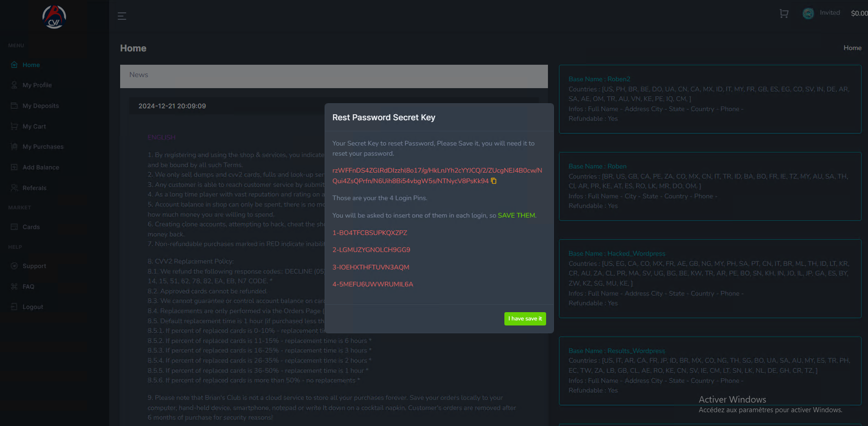
Task: Click the "Base Name : Roben2" card title
Action: click(x=599, y=79)
